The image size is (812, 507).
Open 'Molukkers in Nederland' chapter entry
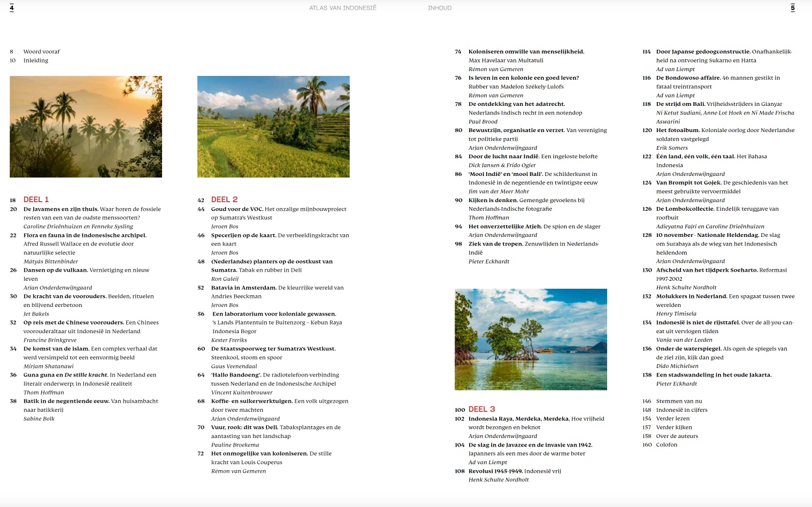coord(691,296)
